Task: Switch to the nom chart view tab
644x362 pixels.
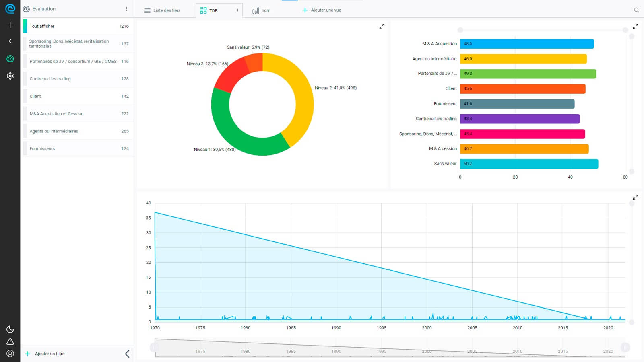Action: (x=261, y=10)
